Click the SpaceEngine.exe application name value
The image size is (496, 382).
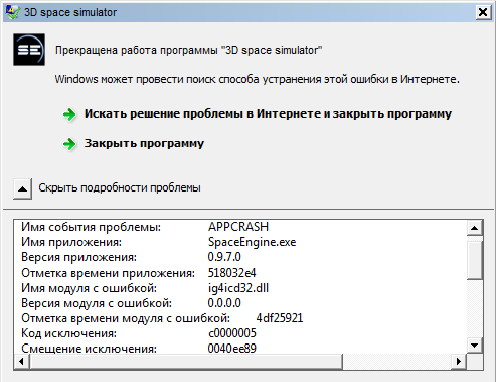coord(252,242)
